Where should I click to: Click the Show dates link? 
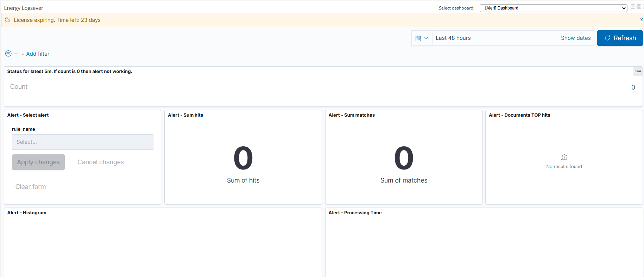(576, 38)
